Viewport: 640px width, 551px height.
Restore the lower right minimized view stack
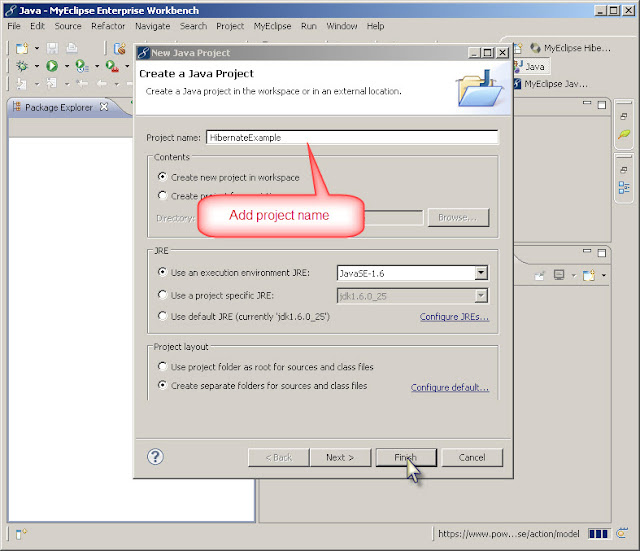pyautogui.click(x=624, y=170)
